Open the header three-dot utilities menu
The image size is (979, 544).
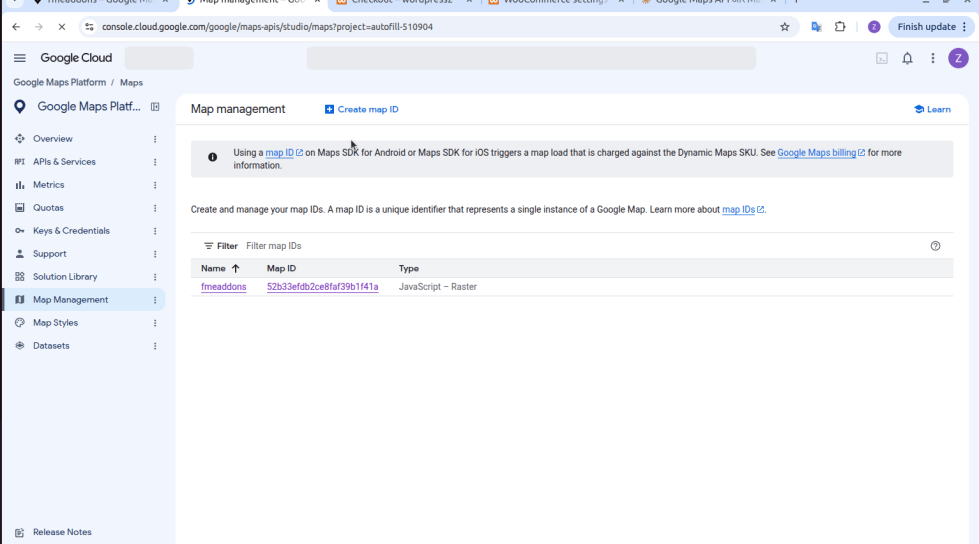tap(933, 59)
